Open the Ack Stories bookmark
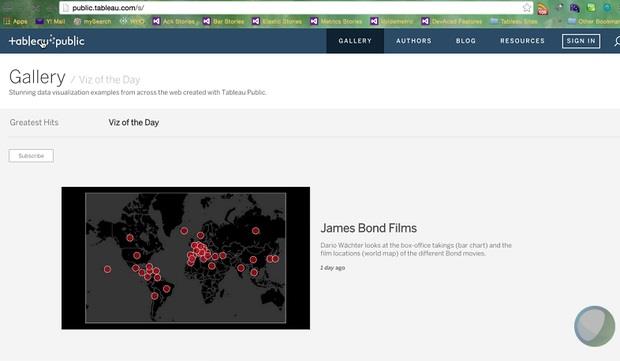This screenshot has width=620, height=361. pyautogui.click(x=174, y=21)
